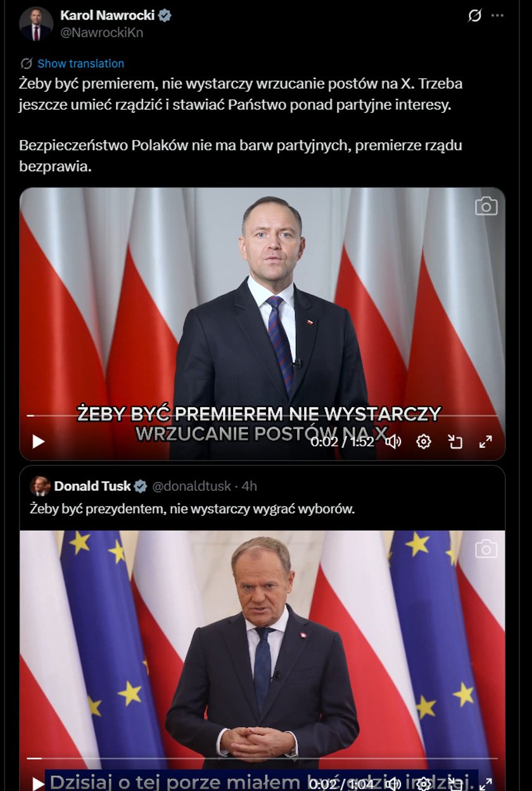
Task: Click the Show translation link
Action: 80,63
